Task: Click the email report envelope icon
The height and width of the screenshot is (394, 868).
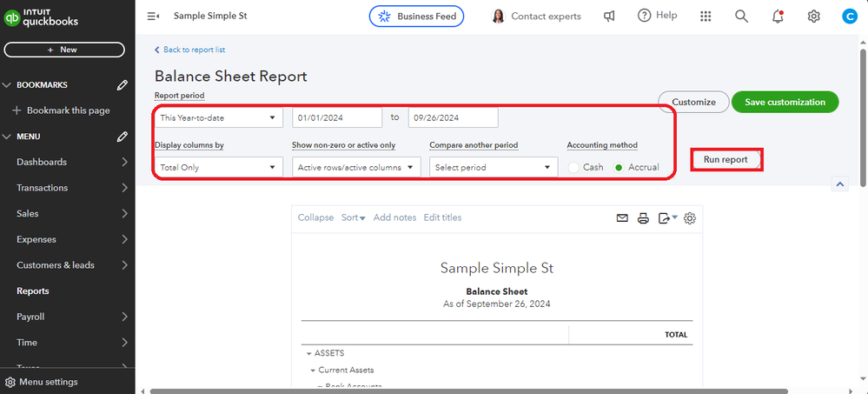Action: (622, 218)
